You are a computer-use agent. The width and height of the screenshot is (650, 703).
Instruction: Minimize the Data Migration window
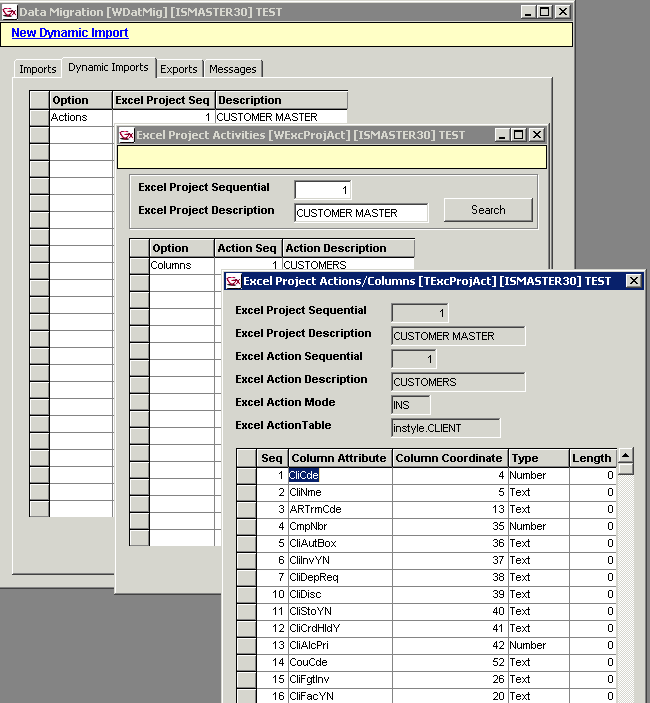pyautogui.click(x=528, y=12)
